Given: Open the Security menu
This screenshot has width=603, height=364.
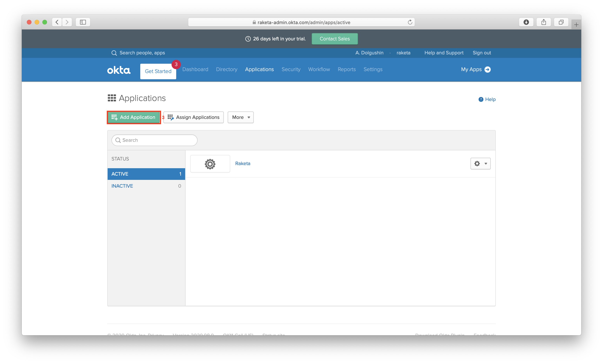Looking at the screenshot, I should [291, 70].
